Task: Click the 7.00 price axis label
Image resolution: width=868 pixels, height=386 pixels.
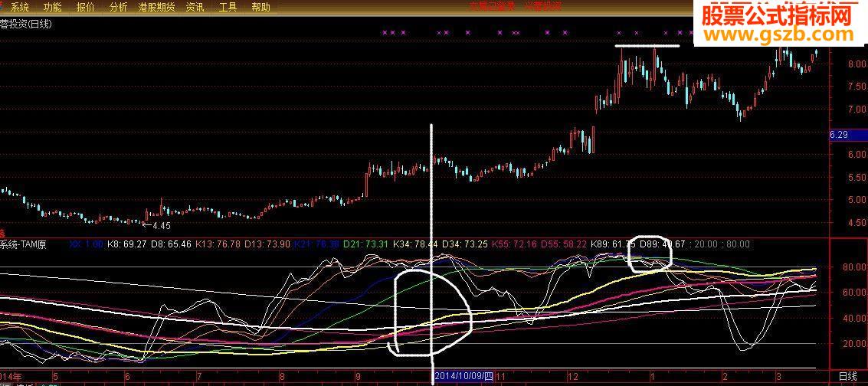Action: tap(857, 110)
